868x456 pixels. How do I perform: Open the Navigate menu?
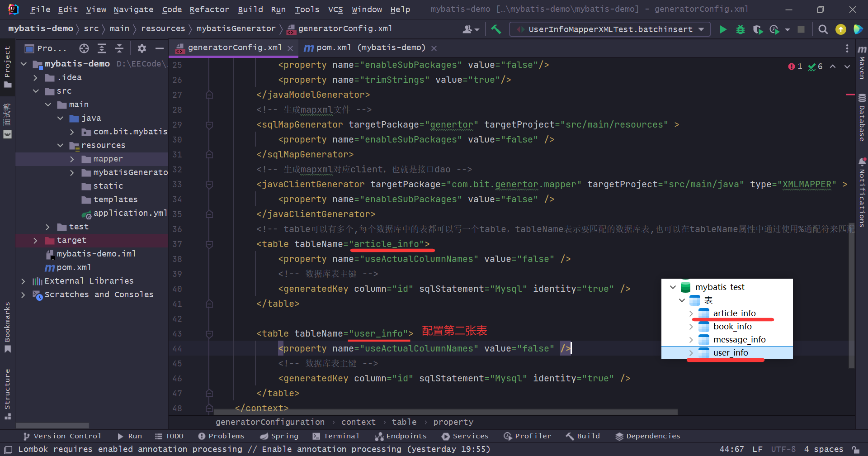pos(133,9)
